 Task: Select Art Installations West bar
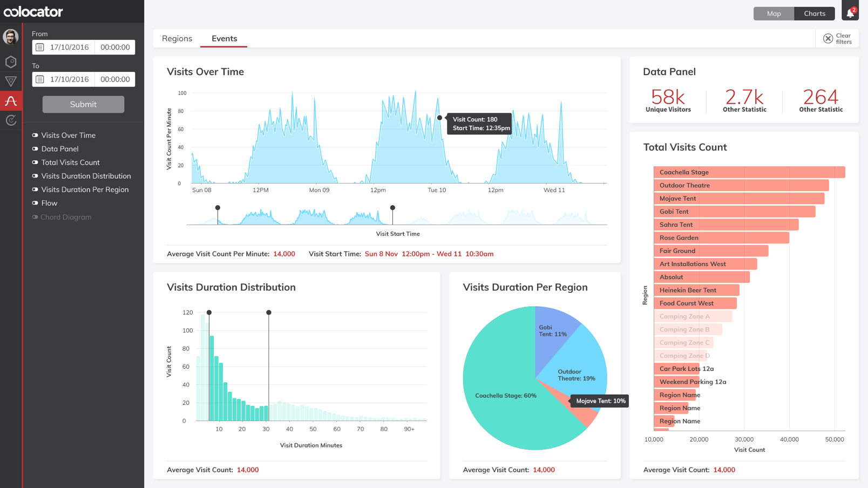pyautogui.click(x=706, y=264)
